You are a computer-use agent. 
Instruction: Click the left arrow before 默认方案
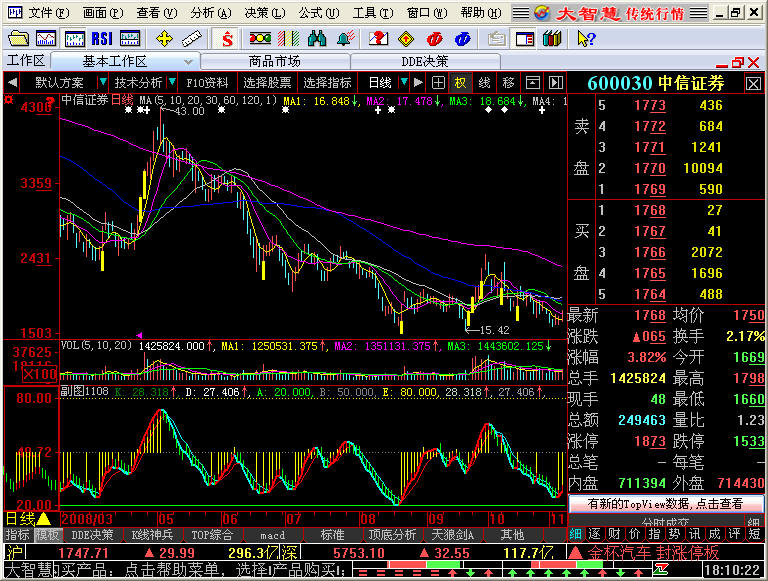[x=13, y=83]
